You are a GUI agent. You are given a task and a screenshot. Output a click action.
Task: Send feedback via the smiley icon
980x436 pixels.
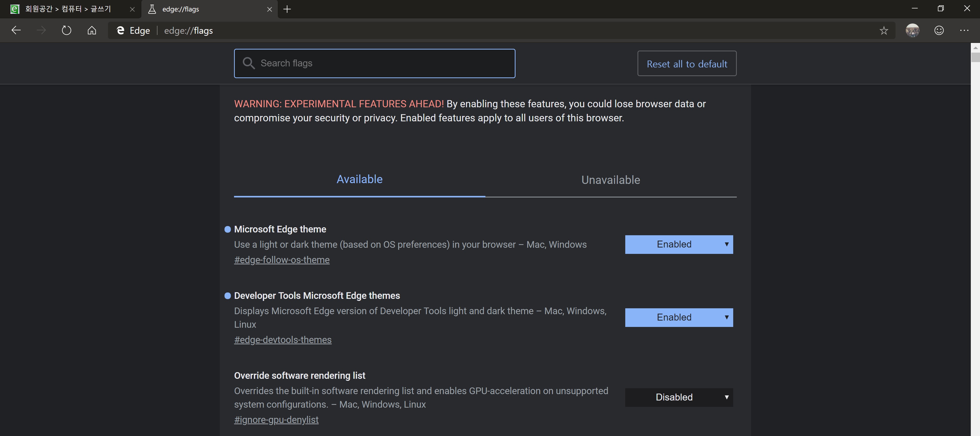(939, 30)
